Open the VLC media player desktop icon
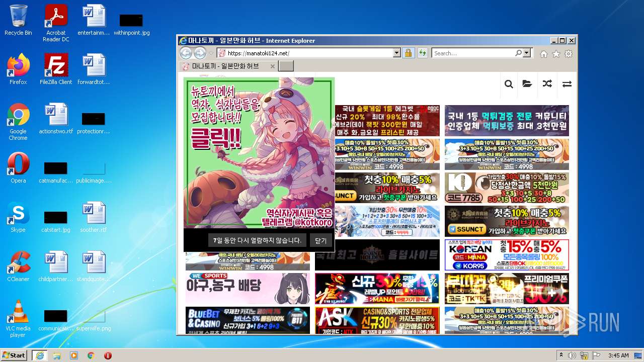644x362 pixels. [x=18, y=319]
